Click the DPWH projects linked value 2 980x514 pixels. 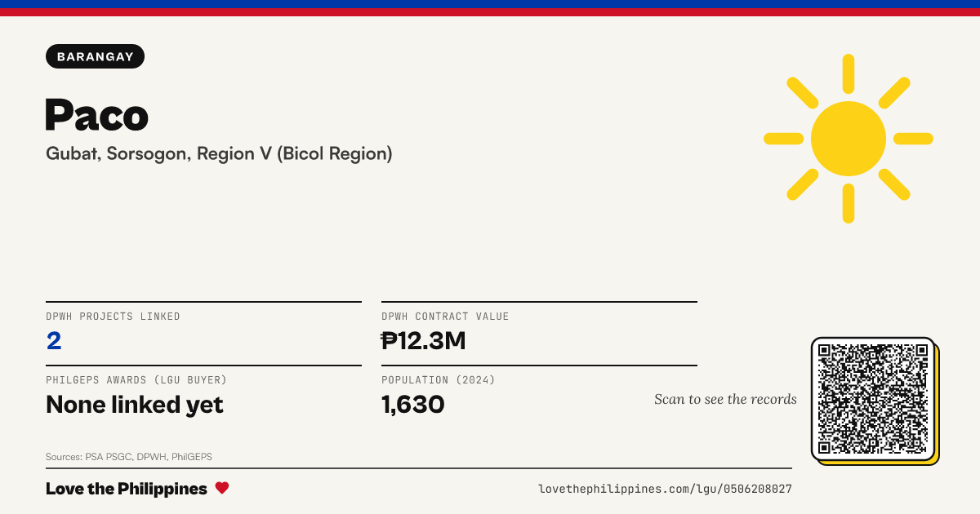tap(54, 340)
